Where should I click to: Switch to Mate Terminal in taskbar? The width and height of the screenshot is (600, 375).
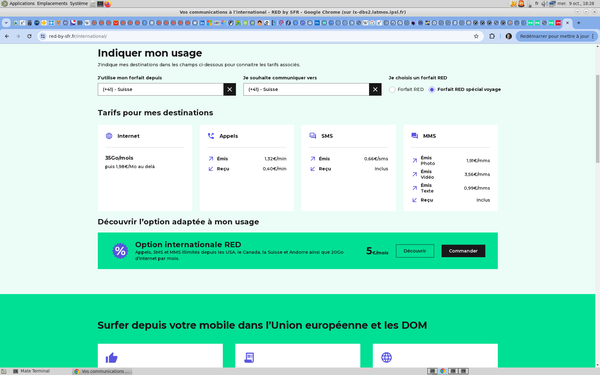coord(31,371)
